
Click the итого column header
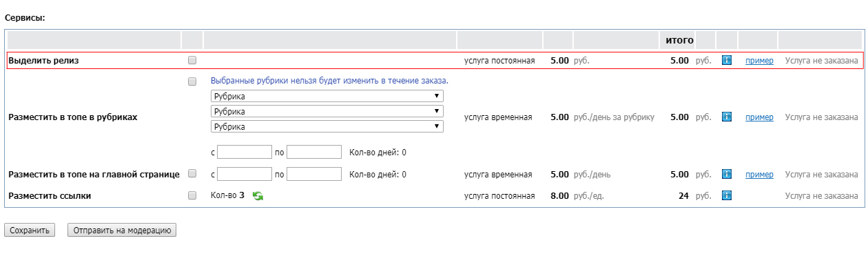(x=679, y=40)
